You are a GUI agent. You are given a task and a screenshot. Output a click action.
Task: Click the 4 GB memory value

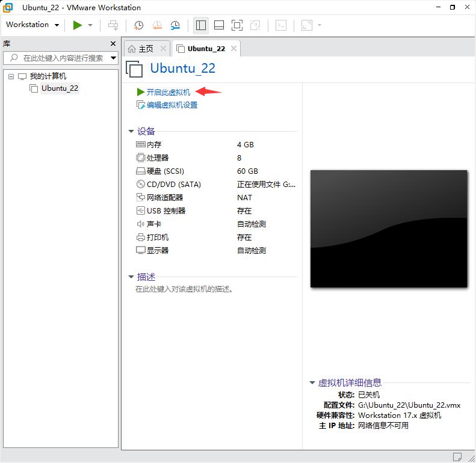pyautogui.click(x=246, y=145)
